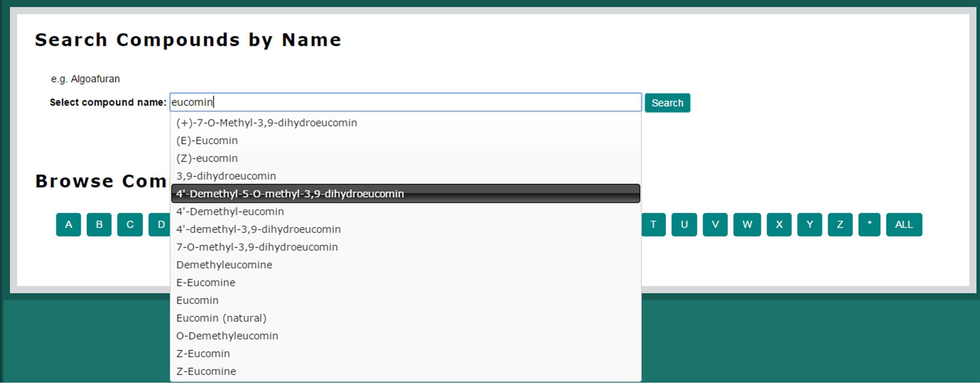Image resolution: width=980 pixels, height=384 pixels.
Task: Browse compounds starting with D
Action: coord(160,225)
